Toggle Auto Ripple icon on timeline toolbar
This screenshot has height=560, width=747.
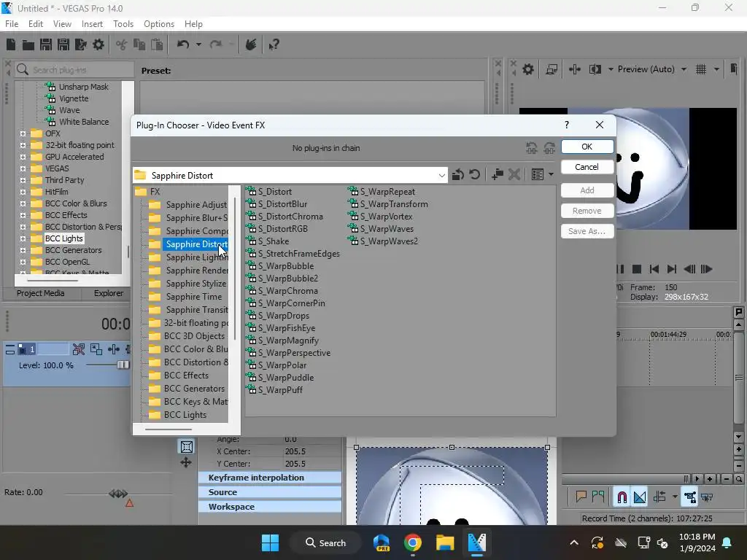[659, 497]
